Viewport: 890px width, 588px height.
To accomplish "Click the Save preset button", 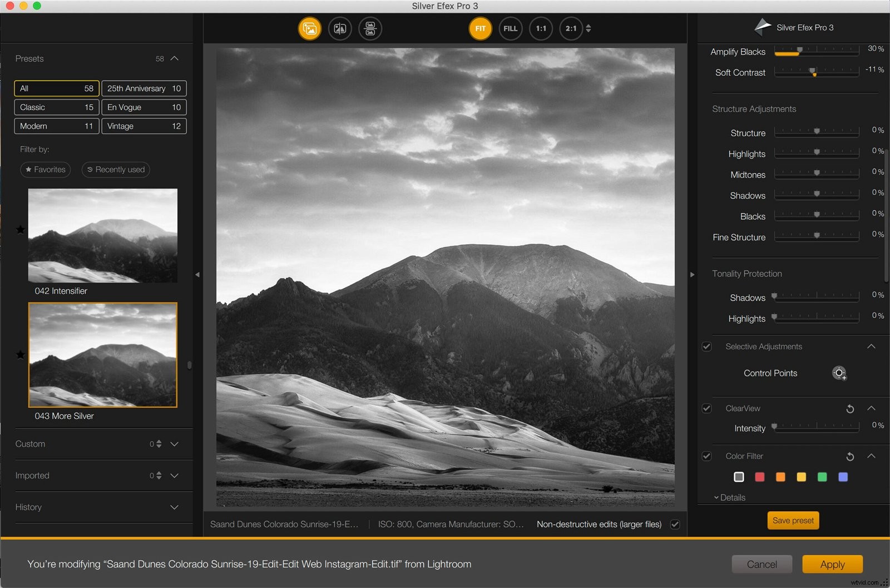I will click(793, 521).
